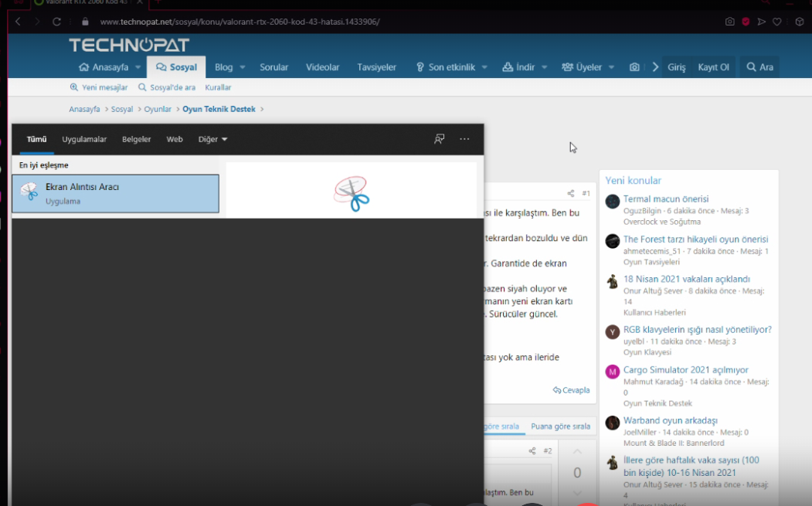This screenshot has width=812, height=506.
Task: Click the send/flow arrow icon in address bar
Action: click(761, 22)
